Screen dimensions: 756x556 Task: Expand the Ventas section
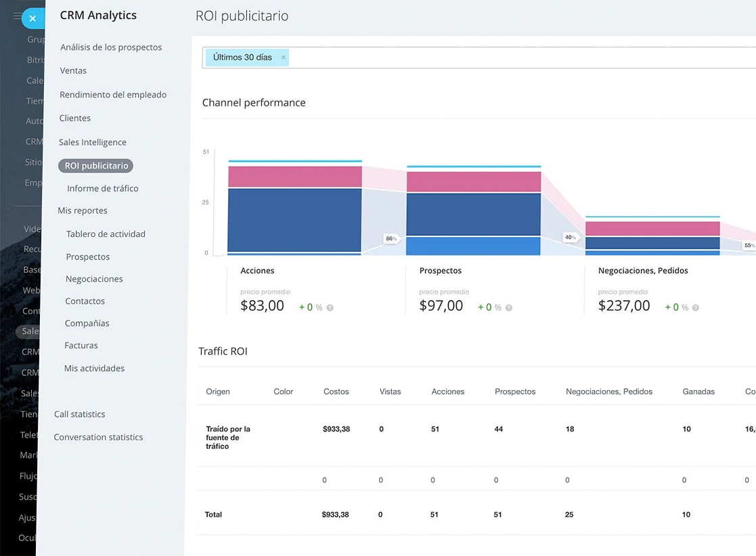click(x=73, y=70)
